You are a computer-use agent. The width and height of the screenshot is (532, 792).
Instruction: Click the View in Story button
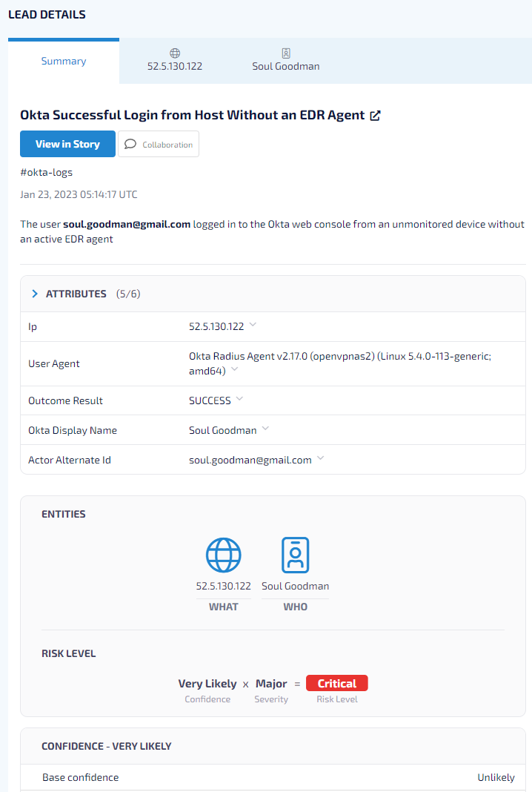[67, 144]
